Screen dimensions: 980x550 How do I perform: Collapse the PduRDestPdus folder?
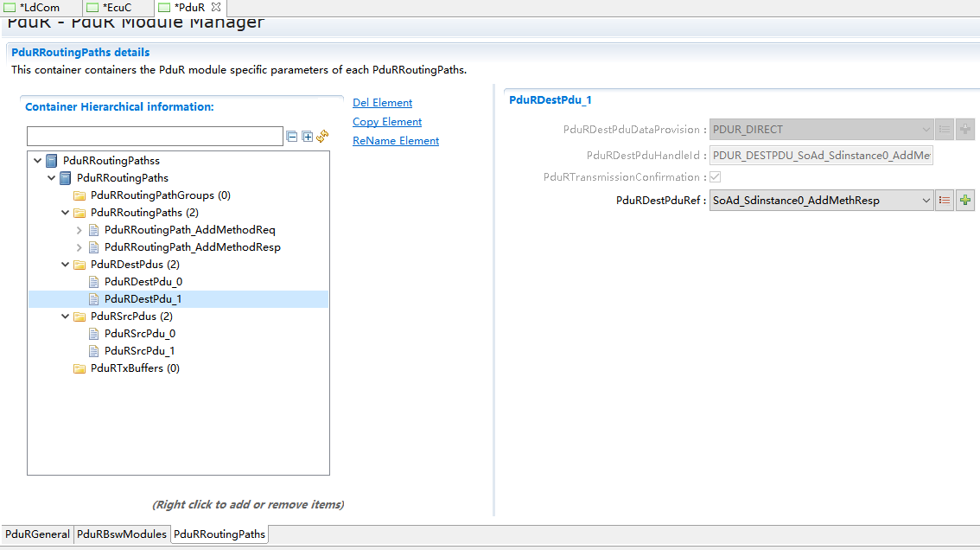coord(66,265)
